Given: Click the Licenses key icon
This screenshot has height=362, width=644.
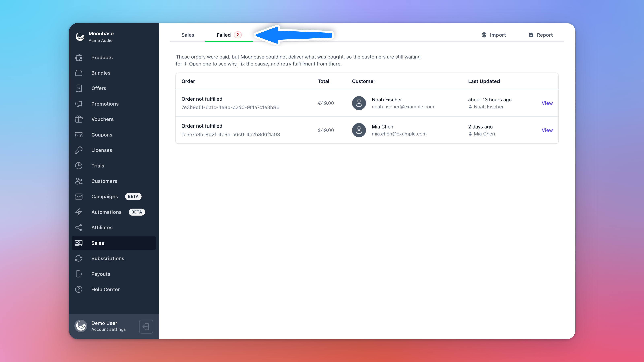Looking at the screenshot, I should click(x=79, y=150).
